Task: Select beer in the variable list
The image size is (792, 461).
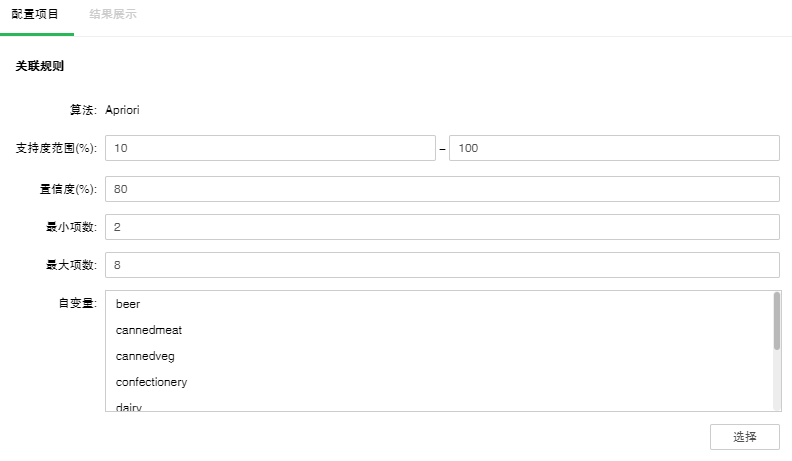Action: click(x=128, y=304)
